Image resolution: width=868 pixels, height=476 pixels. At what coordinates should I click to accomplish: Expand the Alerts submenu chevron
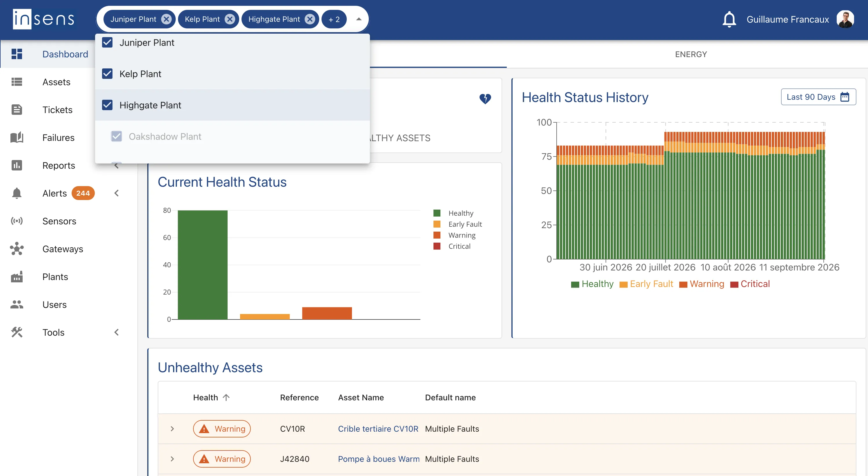(x=117, y=193)
